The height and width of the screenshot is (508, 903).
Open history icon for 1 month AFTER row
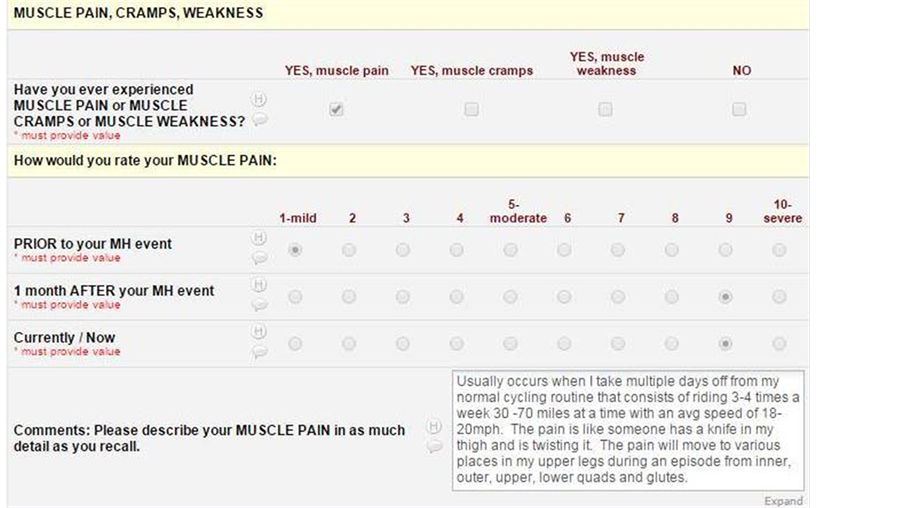click(259, 285)
